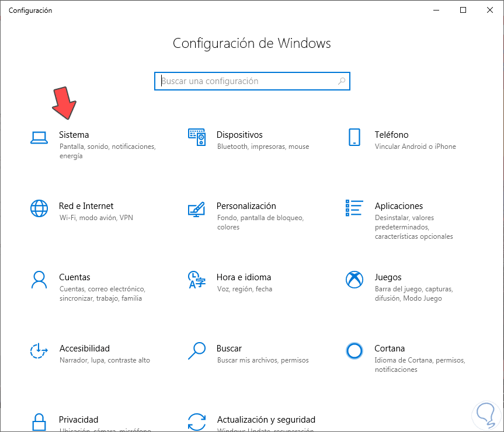Click the Buscar magnifier icon
This screenshot has width=504, height=432.
tap(197, 351)
